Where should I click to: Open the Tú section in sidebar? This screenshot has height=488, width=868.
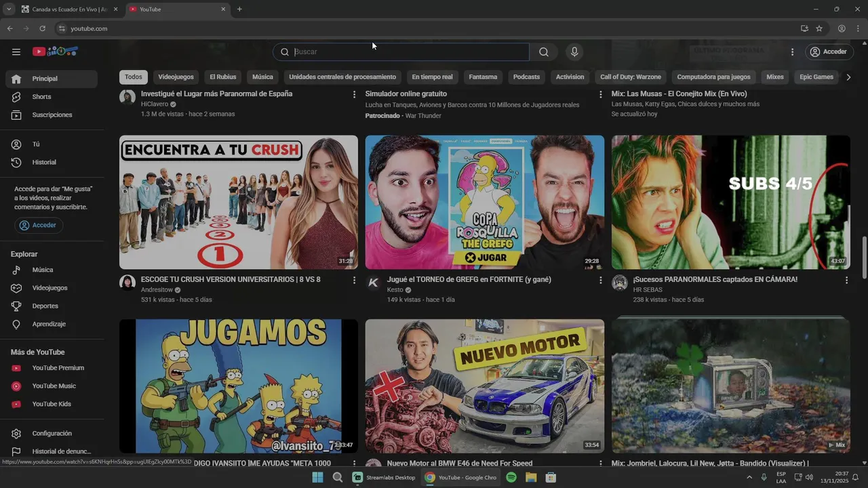(x=52, y=144)
